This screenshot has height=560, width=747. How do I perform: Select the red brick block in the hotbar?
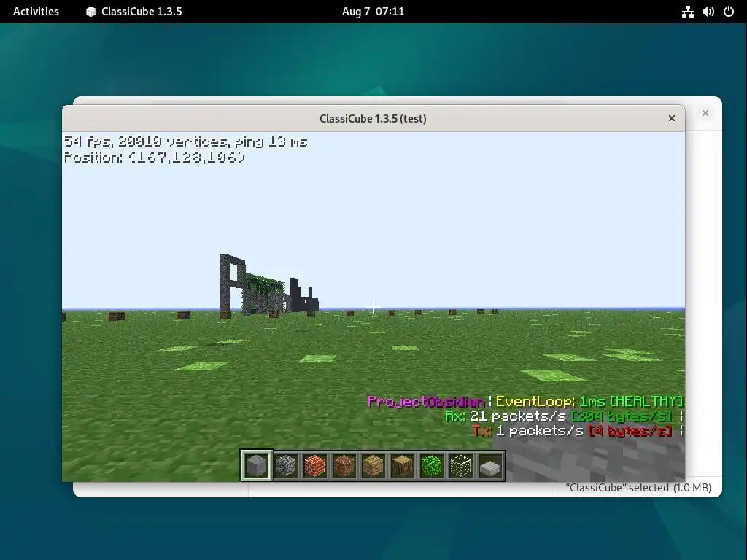[315, 465]
